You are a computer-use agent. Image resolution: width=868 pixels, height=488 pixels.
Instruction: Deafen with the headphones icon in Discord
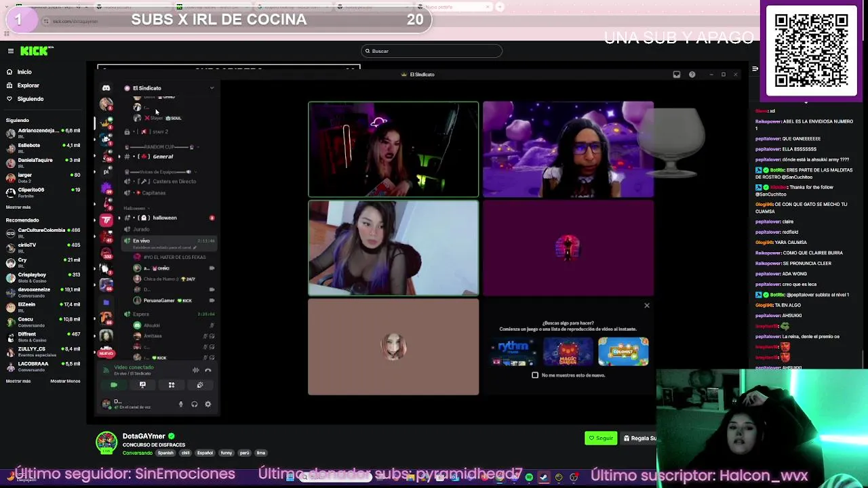point(194,405)
